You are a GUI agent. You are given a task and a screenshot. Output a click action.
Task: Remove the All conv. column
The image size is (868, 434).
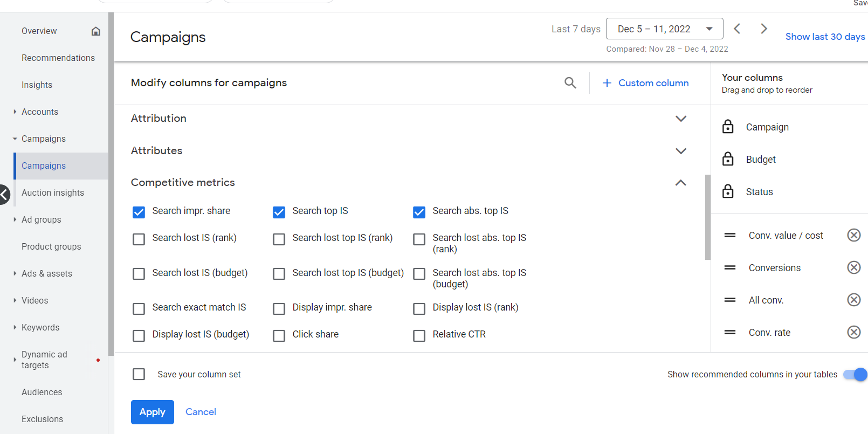(853, 300)
